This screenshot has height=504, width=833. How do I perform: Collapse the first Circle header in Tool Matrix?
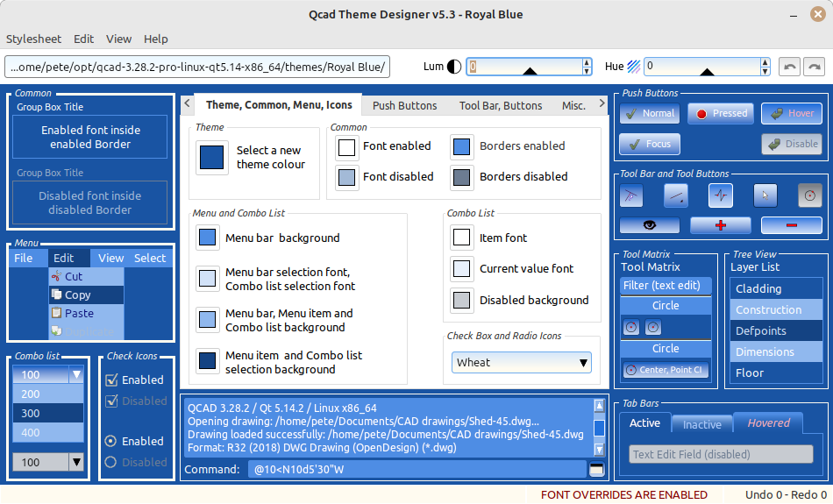pyautogui.click(x=666, y=305)
